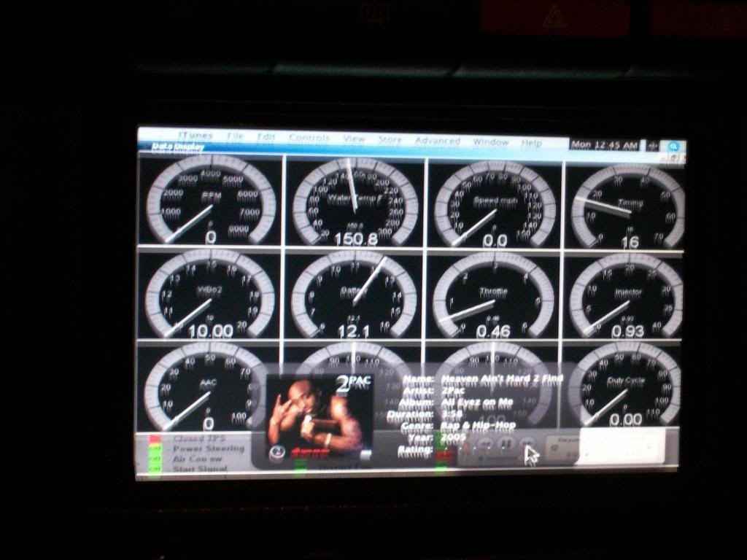
Task: Select the Throttle gauge
Action: [x=493, y=295]
